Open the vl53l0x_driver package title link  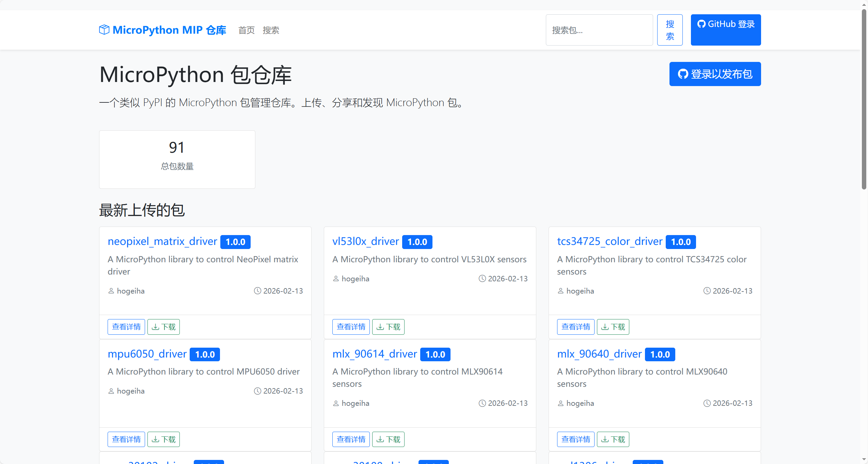point(365,241)
